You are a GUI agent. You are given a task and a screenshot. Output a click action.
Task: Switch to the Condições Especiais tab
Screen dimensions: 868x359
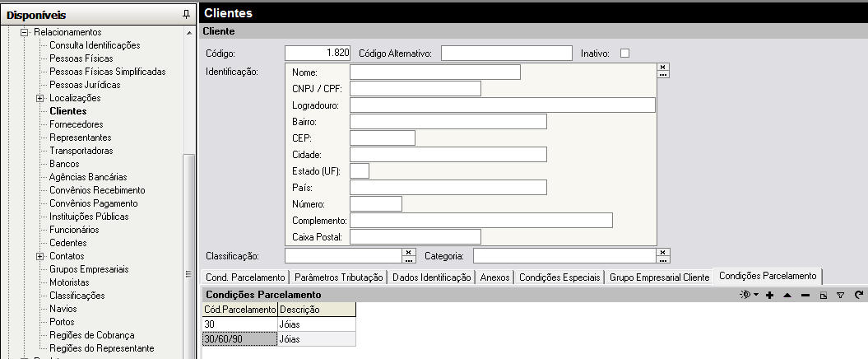tap(559, 277)
